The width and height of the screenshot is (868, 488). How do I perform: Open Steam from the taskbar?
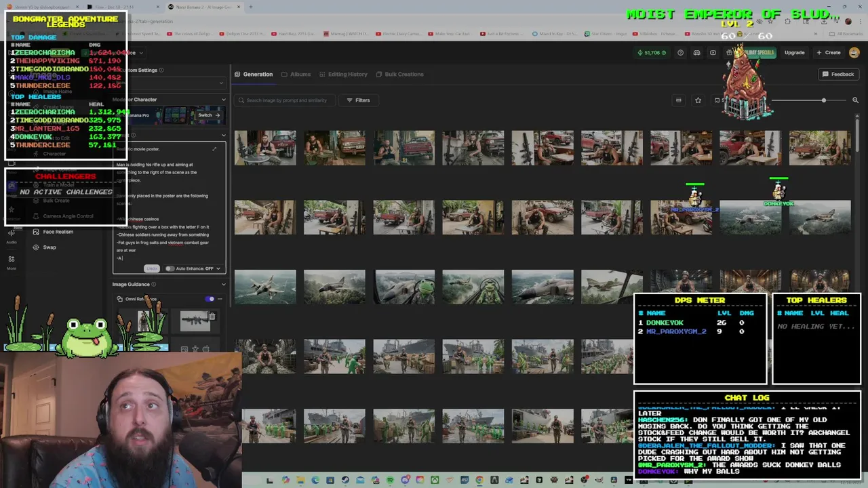point(345,481)
